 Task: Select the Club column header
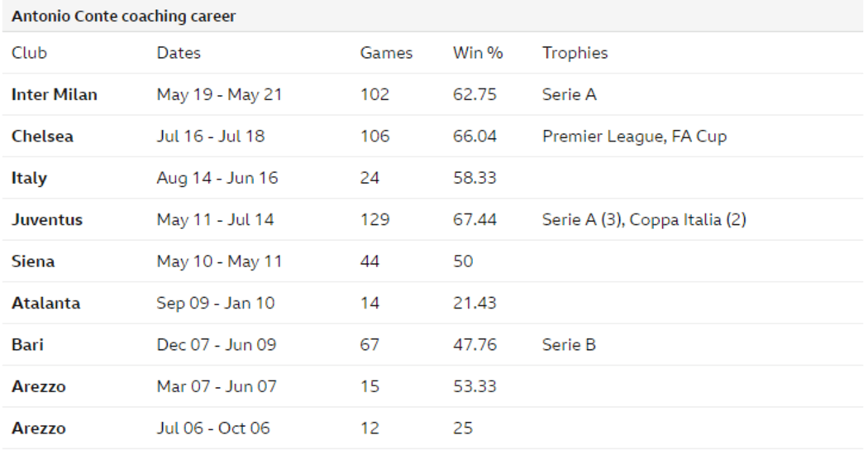[x=29, y=53]
